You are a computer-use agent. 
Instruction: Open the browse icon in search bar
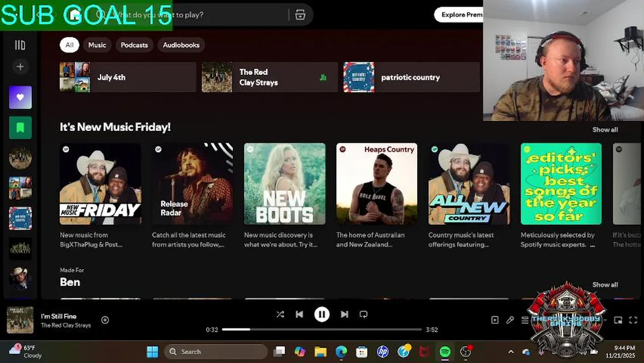pos(300,15)
